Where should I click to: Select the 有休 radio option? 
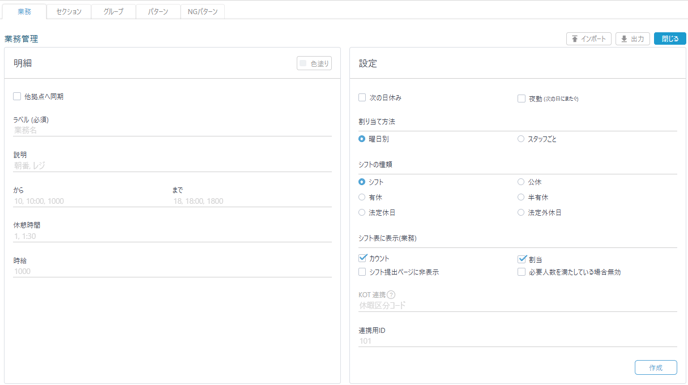pyautogui.click(x=362, y=197)
